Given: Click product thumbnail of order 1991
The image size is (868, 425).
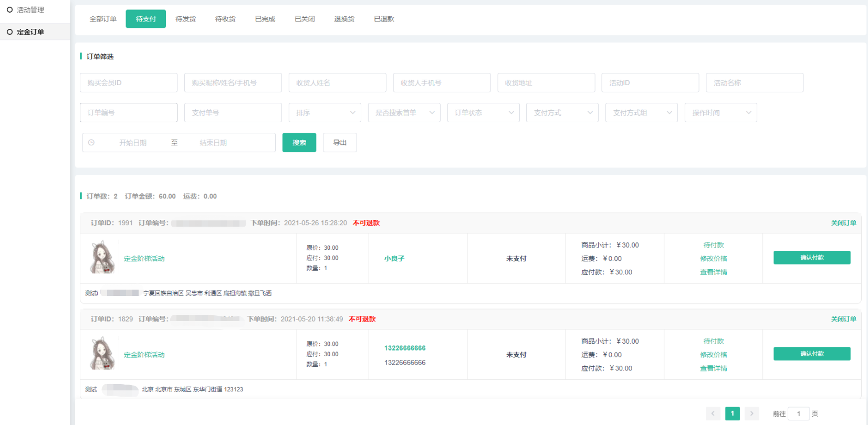Looking at the screenshot, I should tap(102, 258).
